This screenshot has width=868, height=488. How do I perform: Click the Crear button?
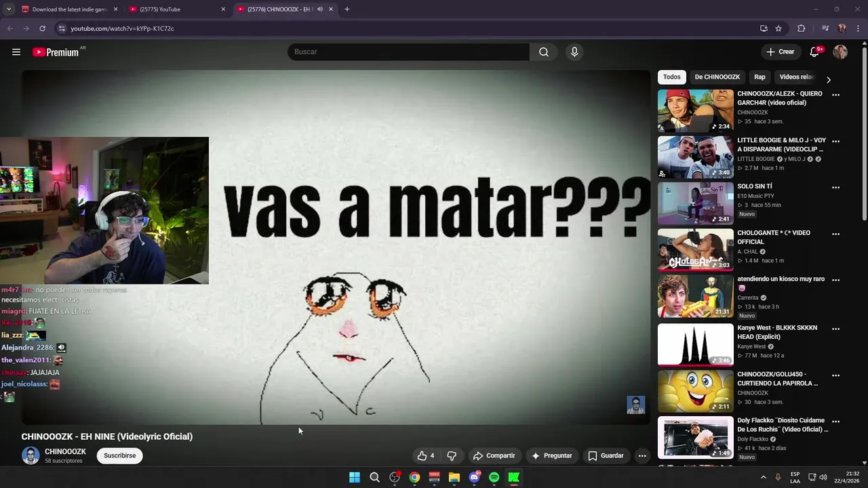click(780, 52)
